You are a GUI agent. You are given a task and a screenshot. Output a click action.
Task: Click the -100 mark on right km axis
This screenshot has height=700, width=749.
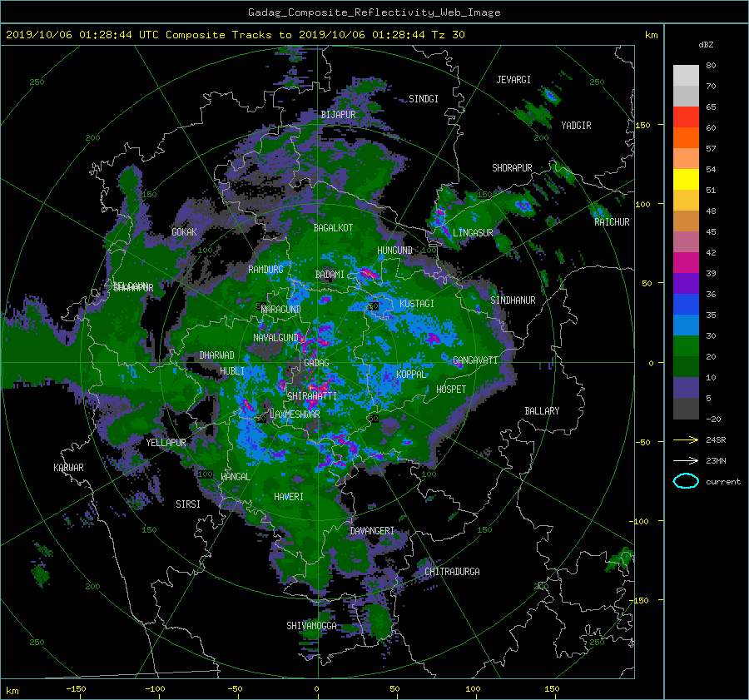tap(641, 521)
